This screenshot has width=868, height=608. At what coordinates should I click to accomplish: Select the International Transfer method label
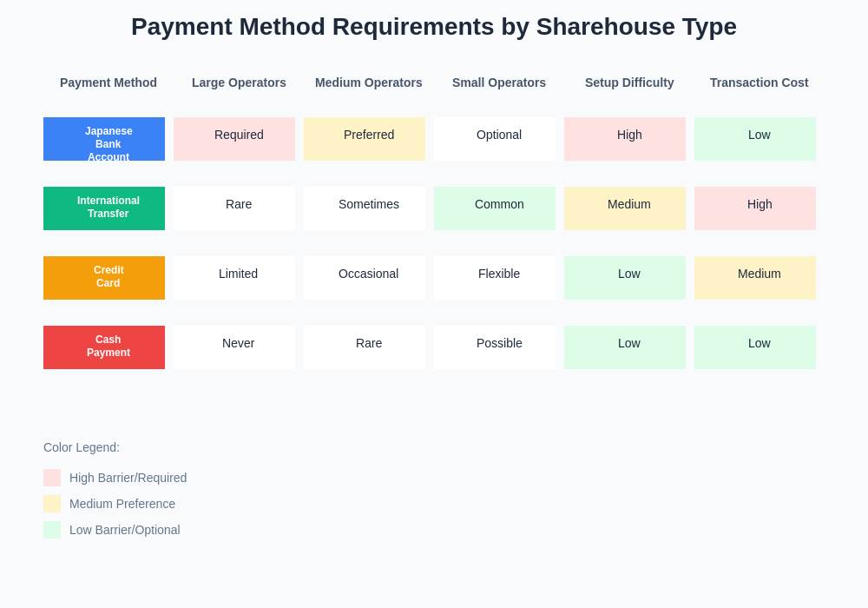click(104, 208)
